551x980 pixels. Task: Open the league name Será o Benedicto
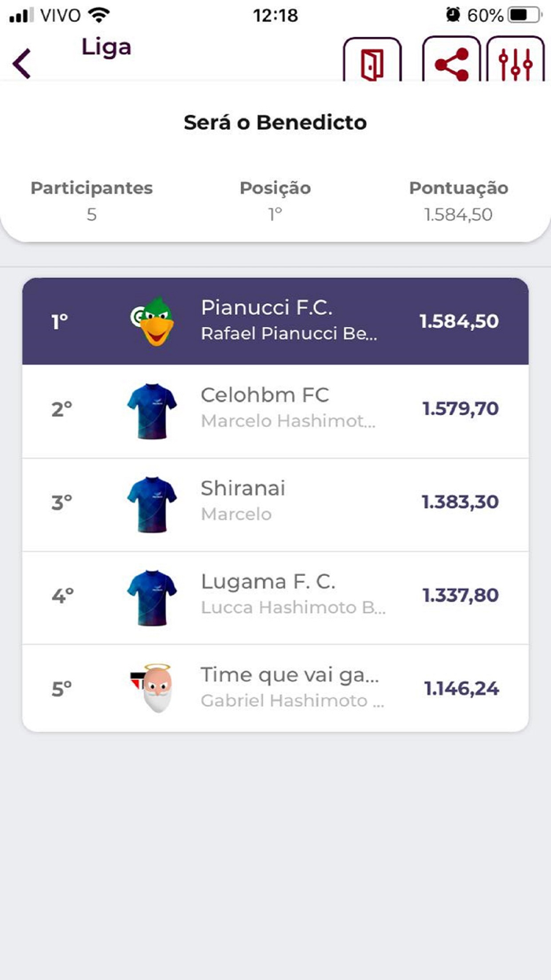click(275, 123)
